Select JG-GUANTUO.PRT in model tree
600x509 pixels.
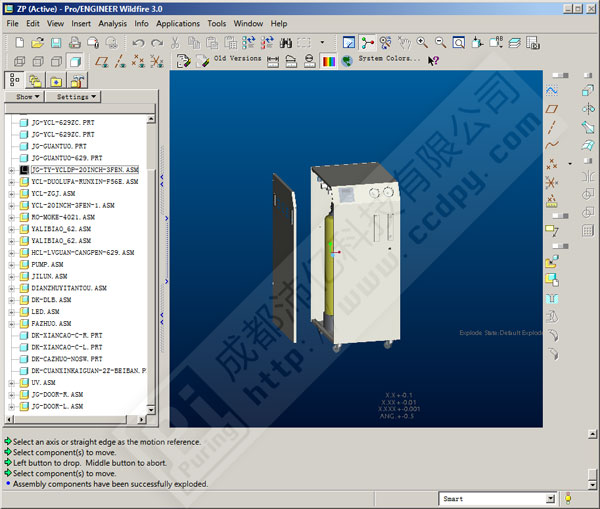click(x=59, y=146)
